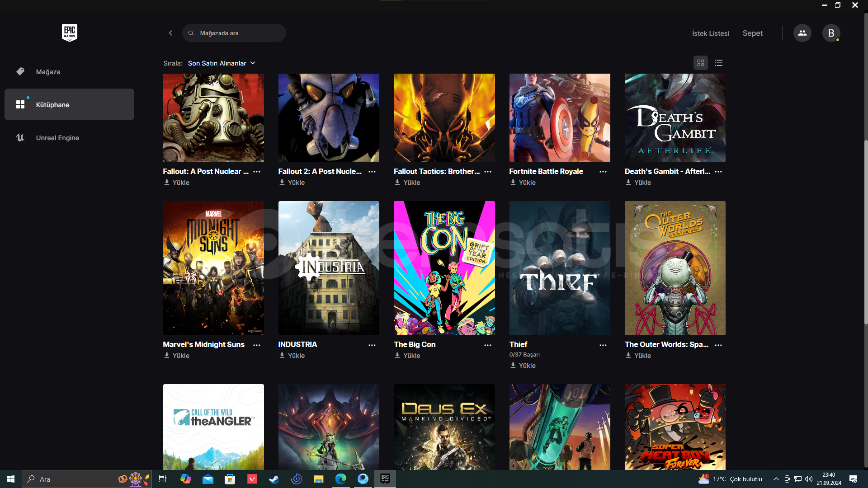Switch to list view
The height and width of the screenshot is (488, 868).
(719, 63)
